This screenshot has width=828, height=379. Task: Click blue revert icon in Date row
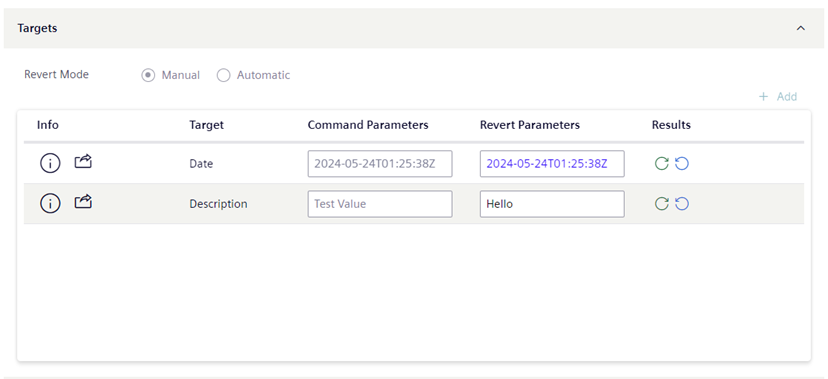pyautogui.click(x=682, y=164)
